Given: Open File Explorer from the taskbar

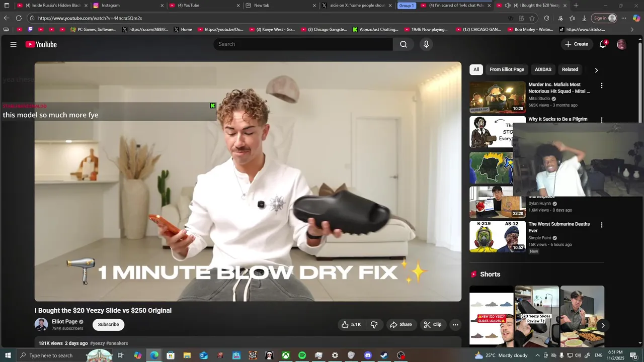Looking at the screenshot, I should pos(187,355).
